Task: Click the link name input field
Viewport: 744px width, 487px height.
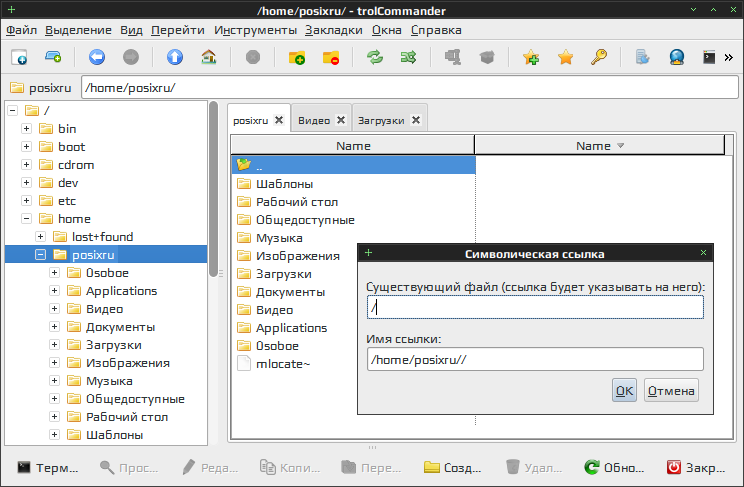Action: click(x=534, y=359)
